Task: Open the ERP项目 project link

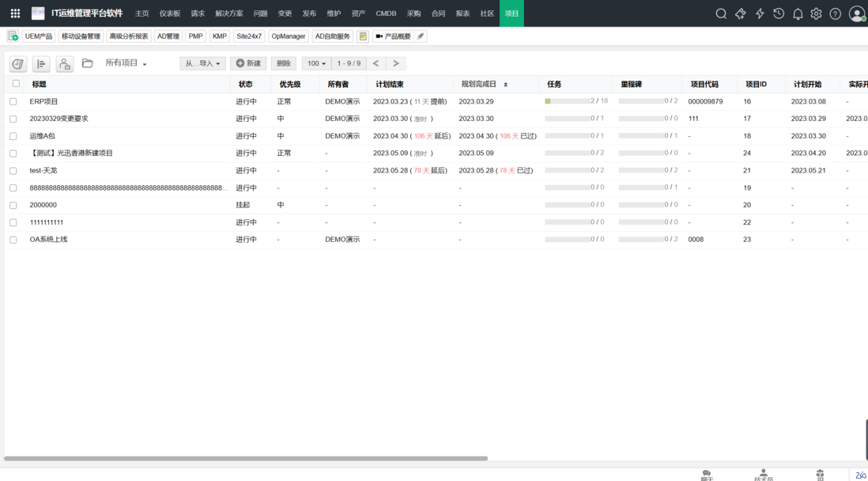Action: coord(43,101)
